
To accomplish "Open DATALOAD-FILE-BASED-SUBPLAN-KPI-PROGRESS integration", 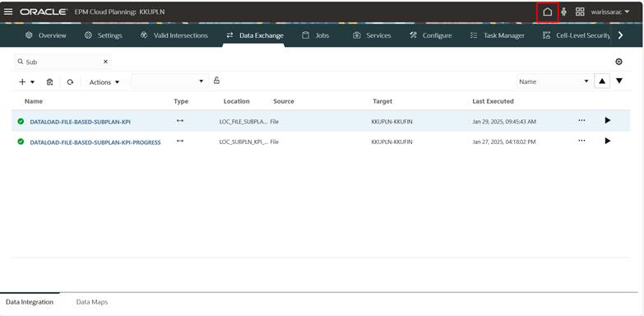I will 95,142.
